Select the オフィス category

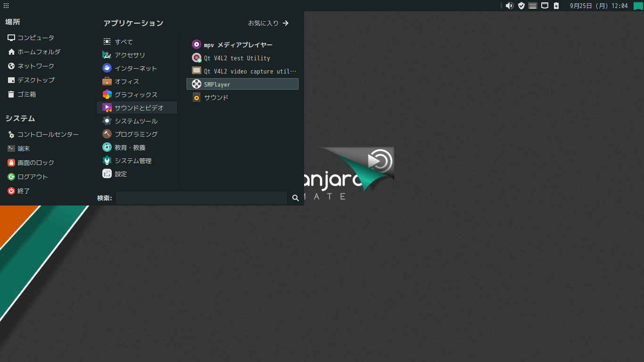click(137, 81)
